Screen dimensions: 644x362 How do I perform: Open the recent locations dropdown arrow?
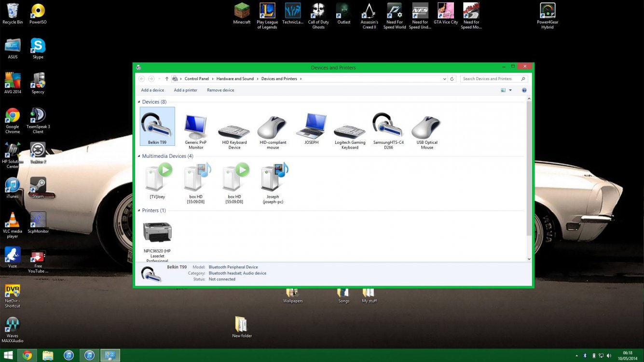(x=160, y=79)
